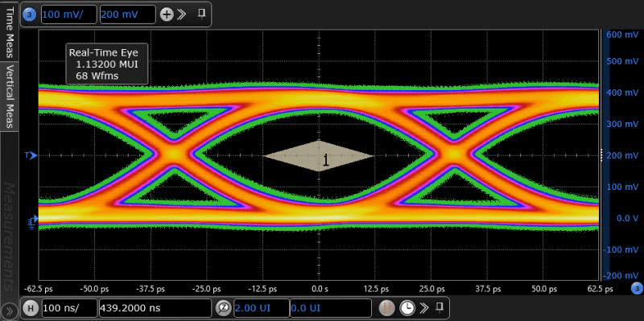644x321 pixels.
Task: Click the 62.5 ps time axis label
Action: click(599, 289)
